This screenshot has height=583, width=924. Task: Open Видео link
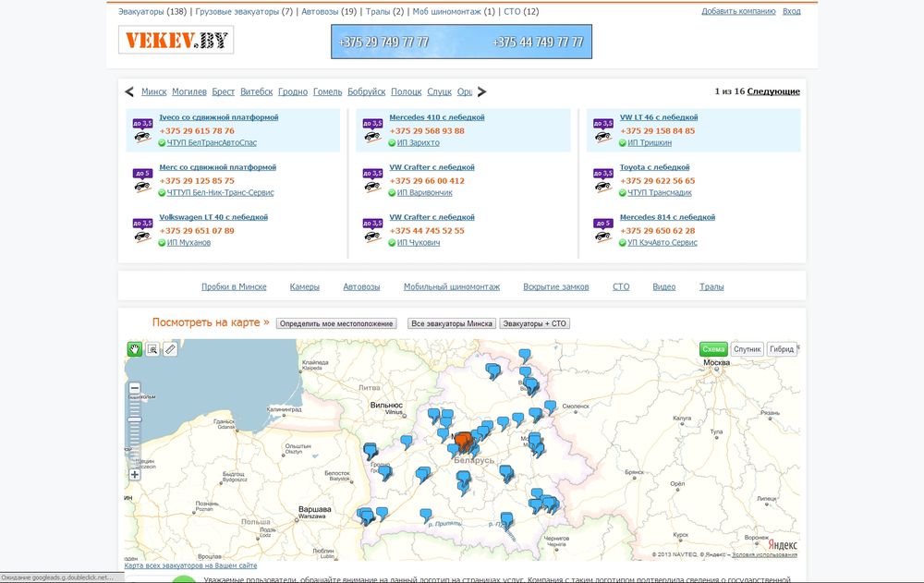(x=664, y=286)
